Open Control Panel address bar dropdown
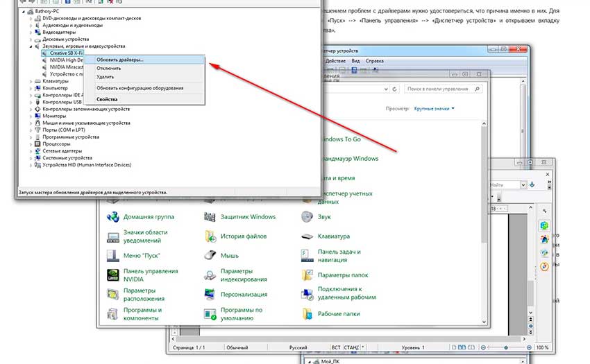Viewport: 590px width, 364px height. [x=386, y=89]
